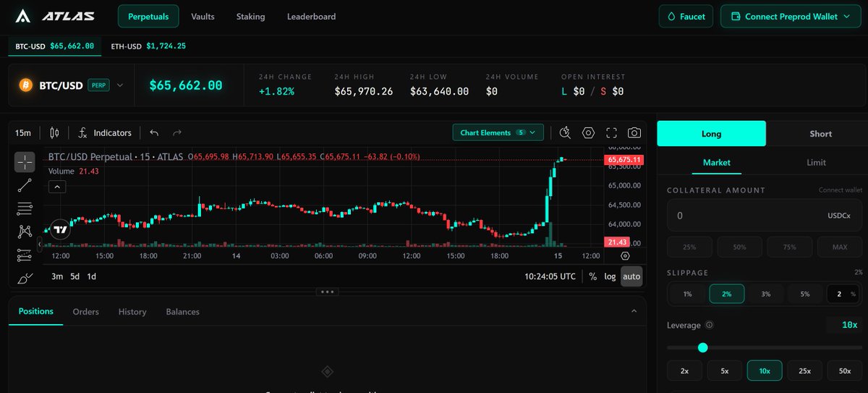Switch to Market order tab
Viewport: 868px width, 393px height.
[x=717, y=163]
